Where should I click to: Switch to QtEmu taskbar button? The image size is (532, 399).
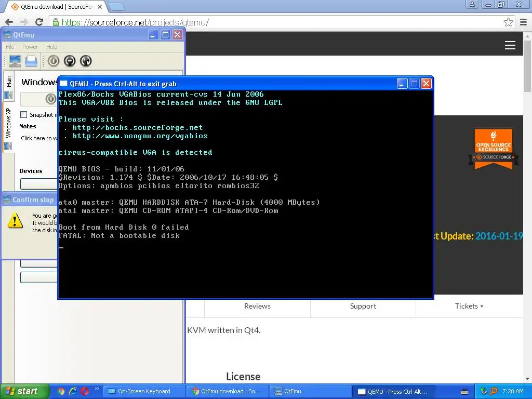310,391
